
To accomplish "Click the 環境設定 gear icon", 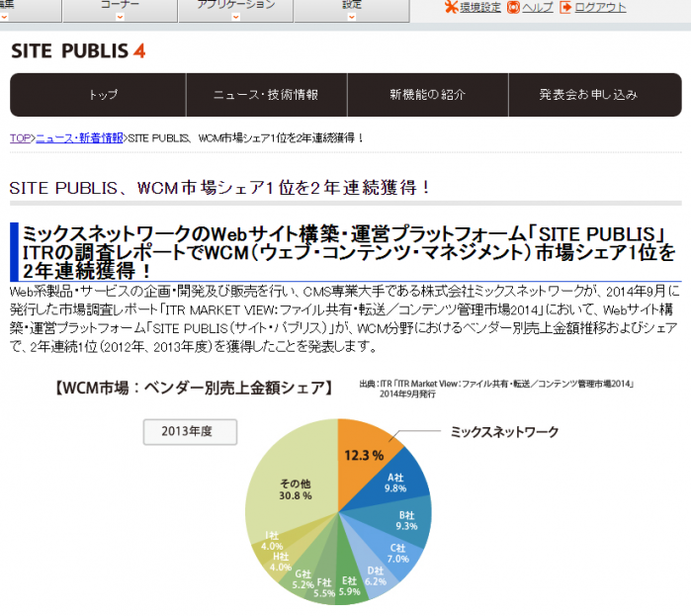I will (x=451, y=7).
